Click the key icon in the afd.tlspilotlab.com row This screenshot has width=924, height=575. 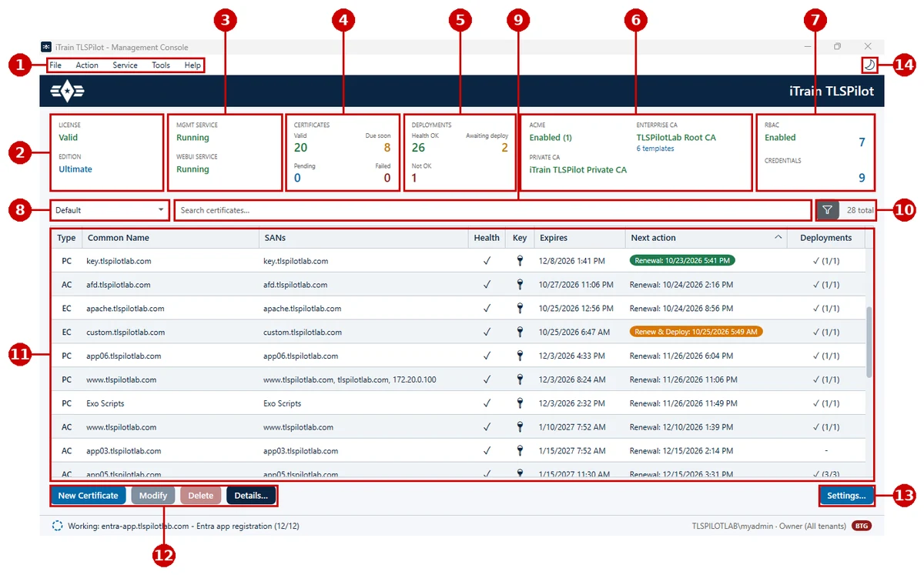520,285
